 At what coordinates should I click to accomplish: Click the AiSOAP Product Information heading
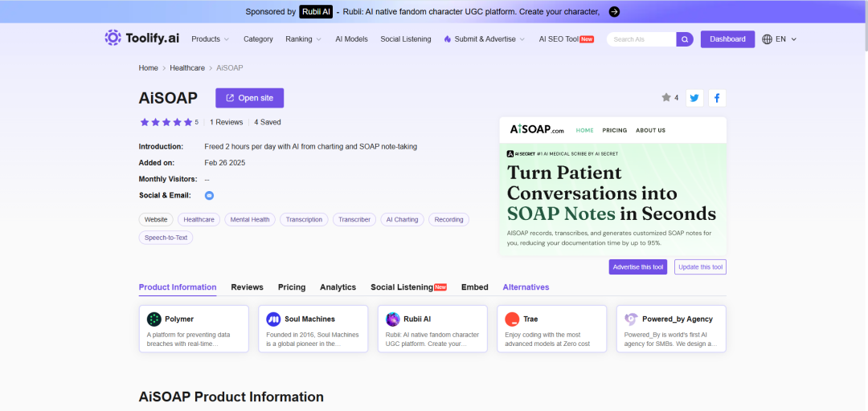(x=231, y=397)
